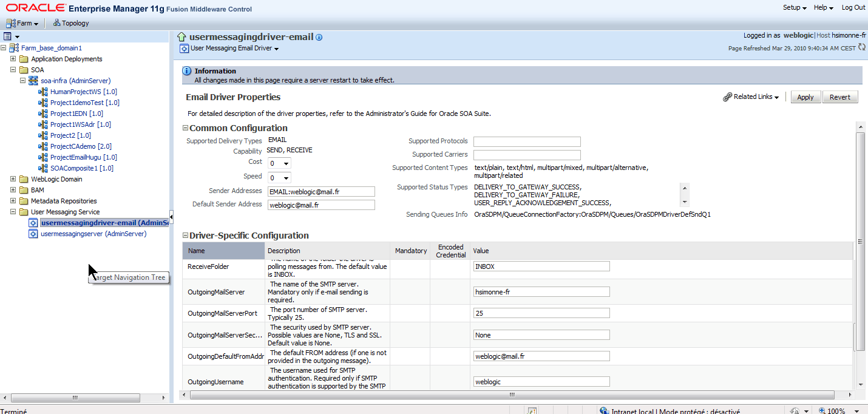Refresh the page using refresh icon
The image size is (868, 414).
pyautogui.click(x=862, y=47)
